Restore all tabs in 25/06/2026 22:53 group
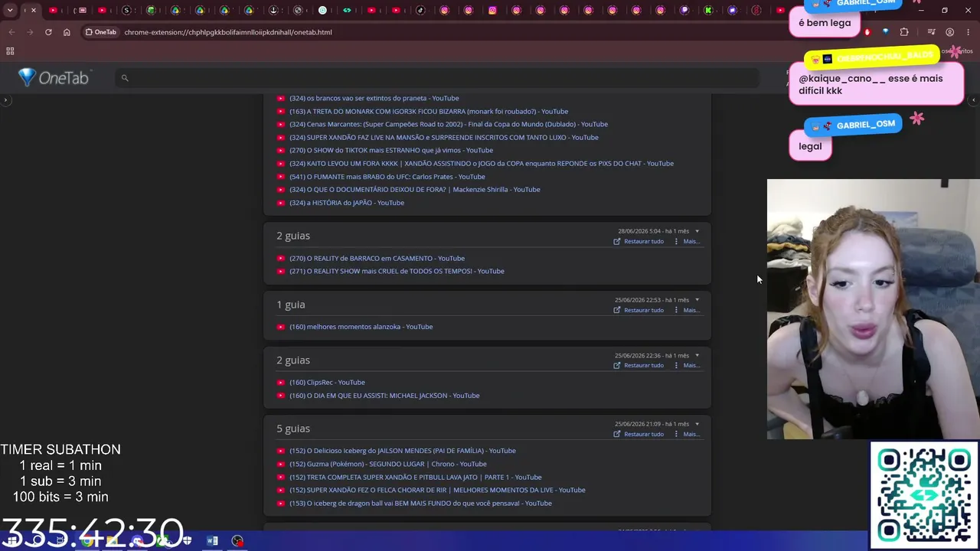The width and height of the screenshot is (980, 551). pos(643,310)
